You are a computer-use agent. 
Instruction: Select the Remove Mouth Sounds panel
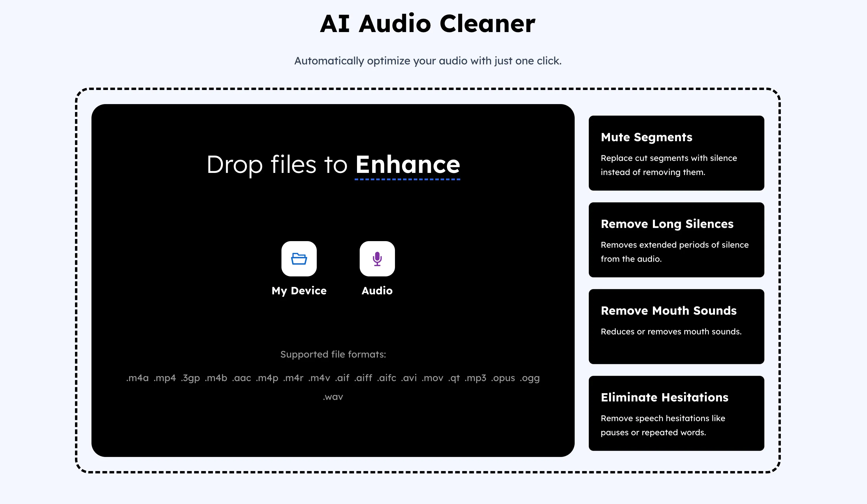pos(676,326)
